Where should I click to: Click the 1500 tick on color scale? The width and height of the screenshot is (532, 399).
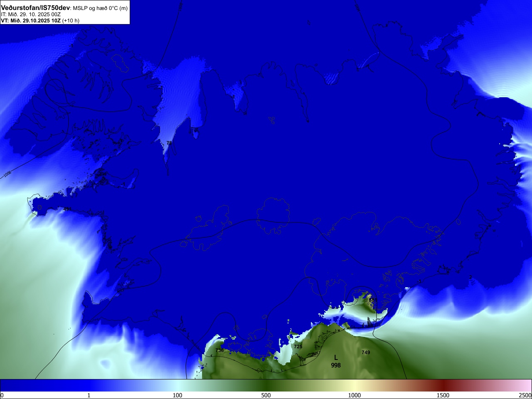[443, 395]
